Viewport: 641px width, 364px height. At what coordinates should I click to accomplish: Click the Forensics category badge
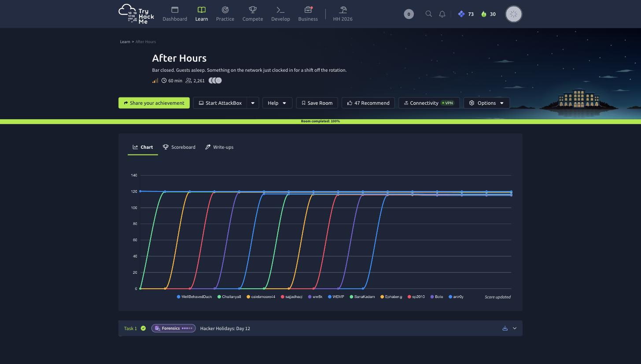[173, 328]
